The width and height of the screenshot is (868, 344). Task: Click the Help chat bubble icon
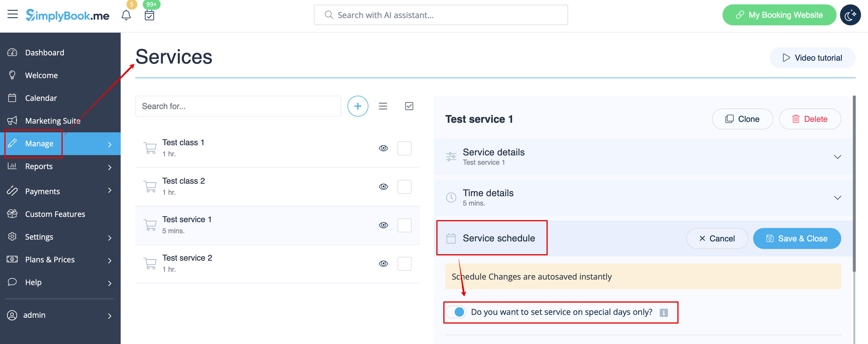pyautogui.click(x=12, y=282)
